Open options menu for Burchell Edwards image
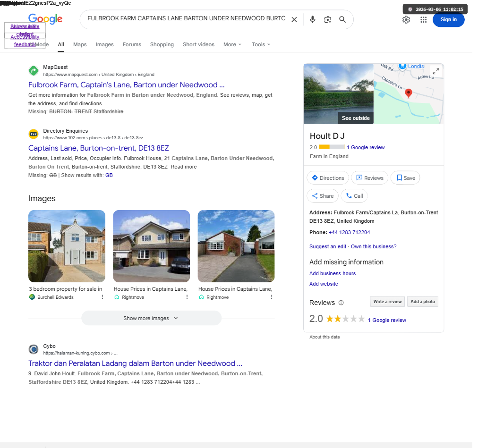Image resolution: width=478 pixels, height=448 pixels. pyautogui.click(x=102, y=297)
